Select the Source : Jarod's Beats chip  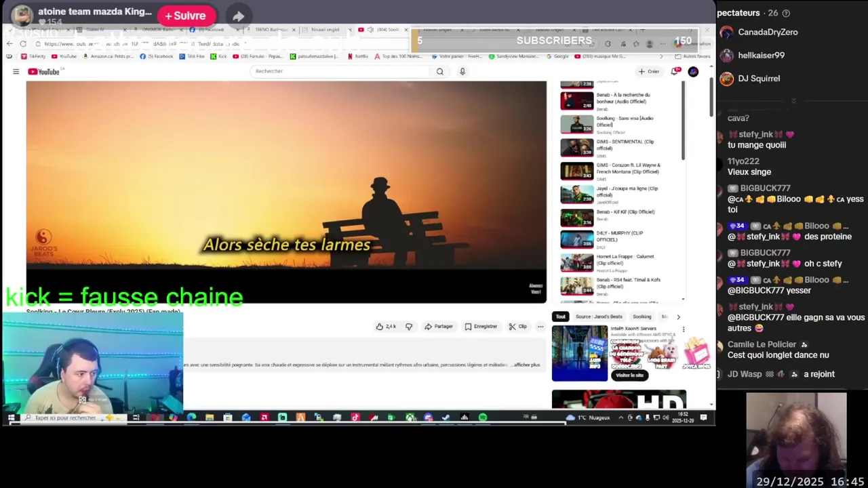click(x=599, y=317)
